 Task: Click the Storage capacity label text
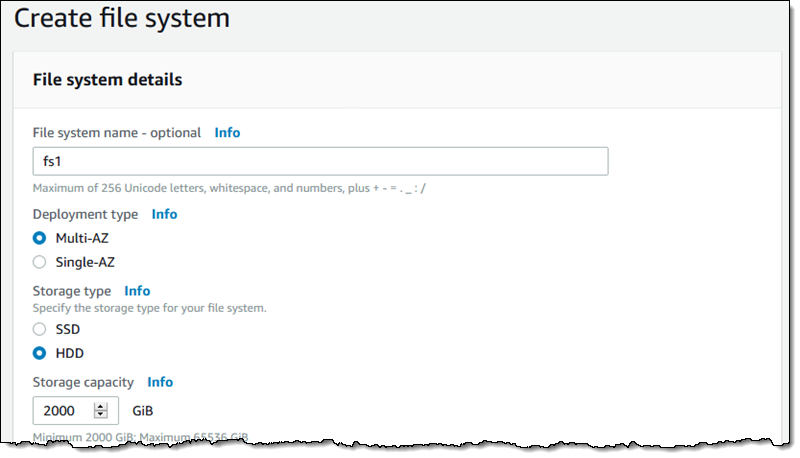[85, 382]
